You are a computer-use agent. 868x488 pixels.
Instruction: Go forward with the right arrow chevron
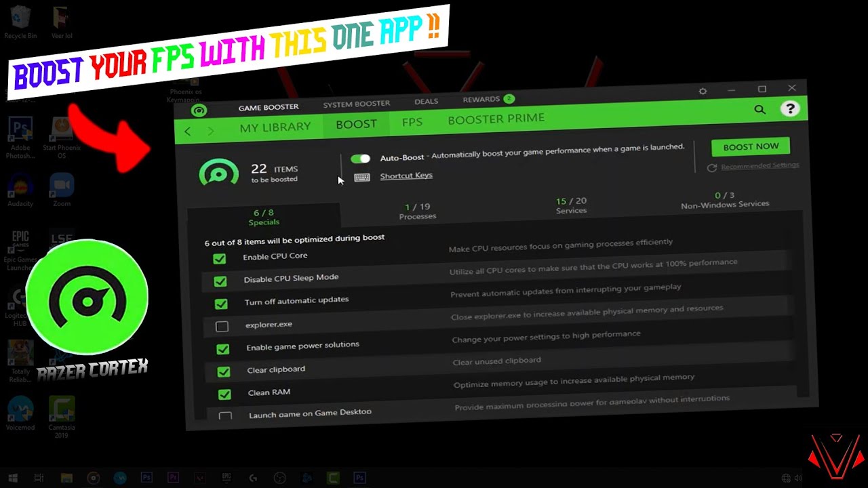(211, 131)
